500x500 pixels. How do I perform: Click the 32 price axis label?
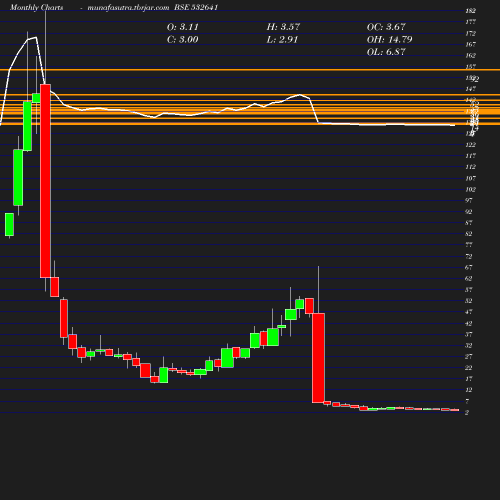(x=469, y=345)
